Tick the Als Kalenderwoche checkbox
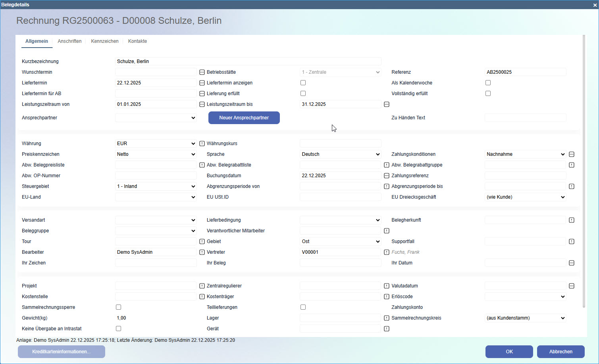Viewport: 599px width, 364px height. pyautogui.click(x=488, y=83)
